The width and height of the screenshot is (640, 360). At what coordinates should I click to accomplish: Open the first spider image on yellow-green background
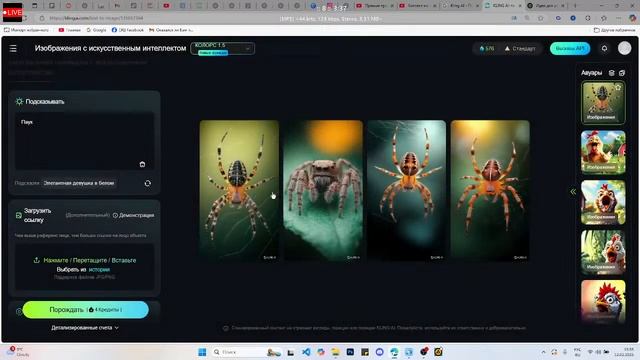pyautogui.click(x=239, y=191)
